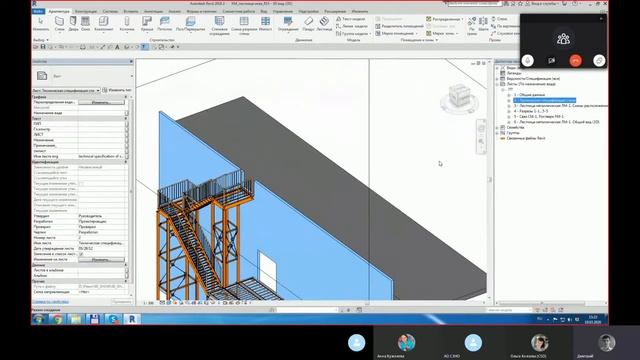Select the Window (Окно) tool

85,24
